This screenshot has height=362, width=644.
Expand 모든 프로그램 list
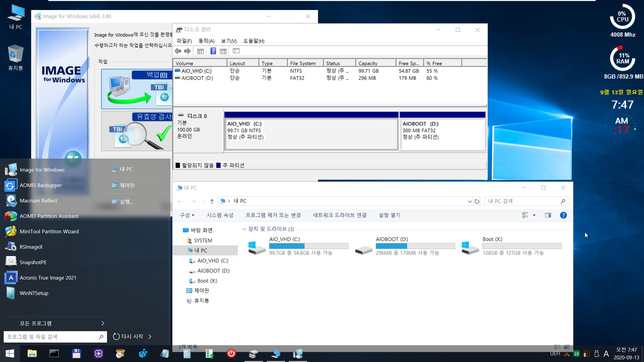point(55,323)
